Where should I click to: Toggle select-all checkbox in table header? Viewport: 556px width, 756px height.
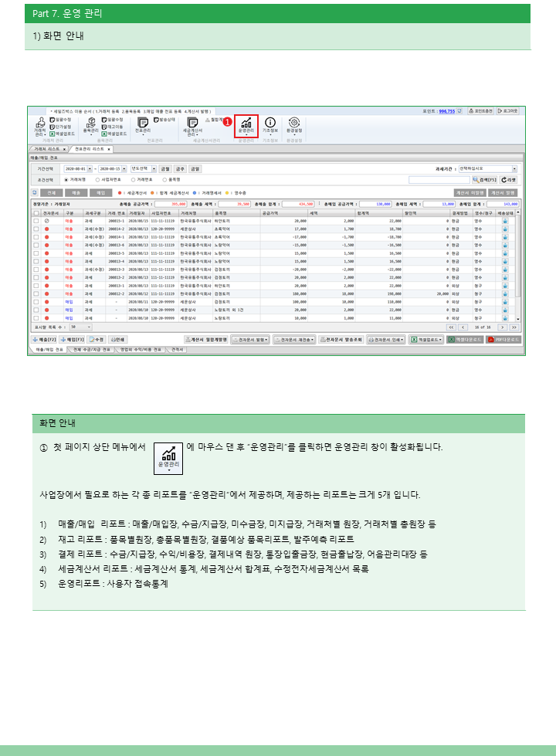click(x=36, y=212)
